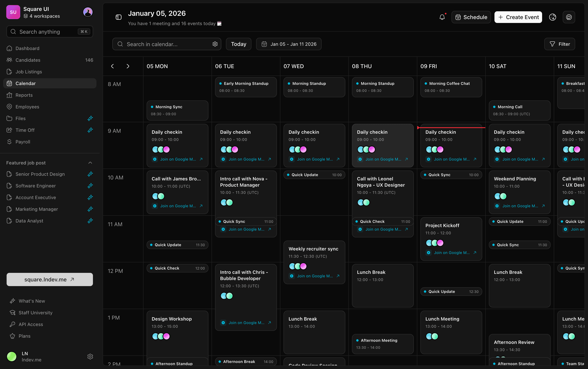Click inside the Search anything field
This screenshot has width=588, height=369.
tap(44, 32)
